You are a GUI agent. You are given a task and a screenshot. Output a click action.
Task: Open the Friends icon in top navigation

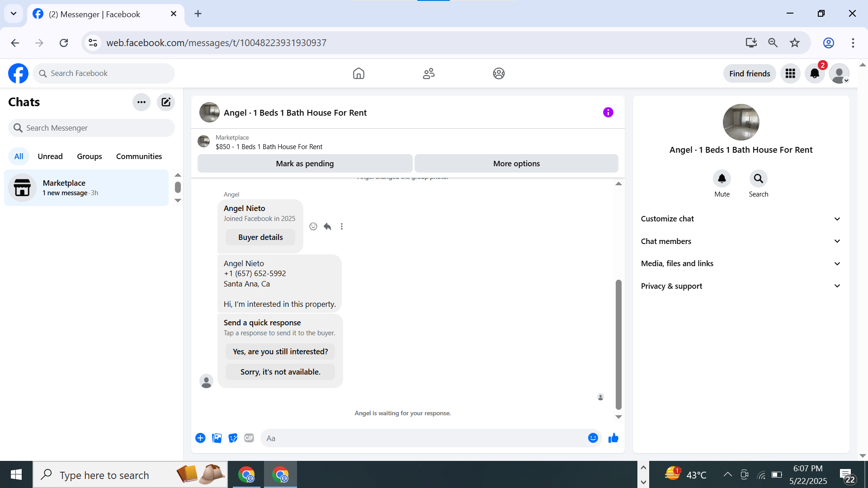tap(429, 73)
